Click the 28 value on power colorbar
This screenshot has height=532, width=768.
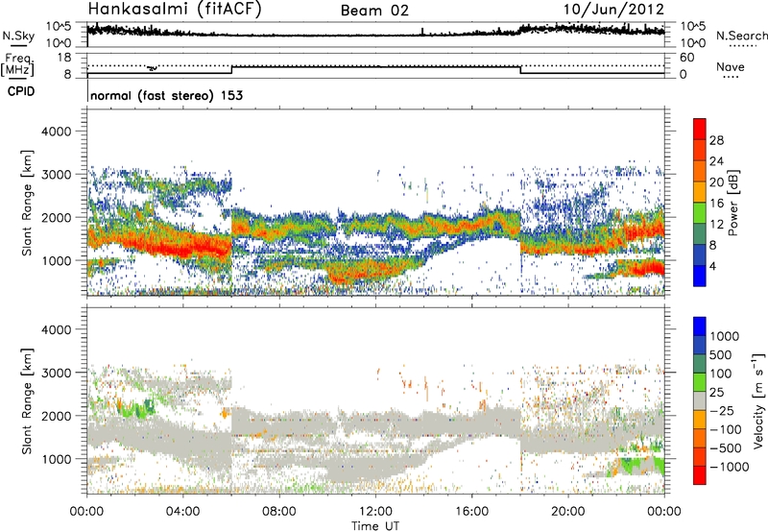point(716,140)
